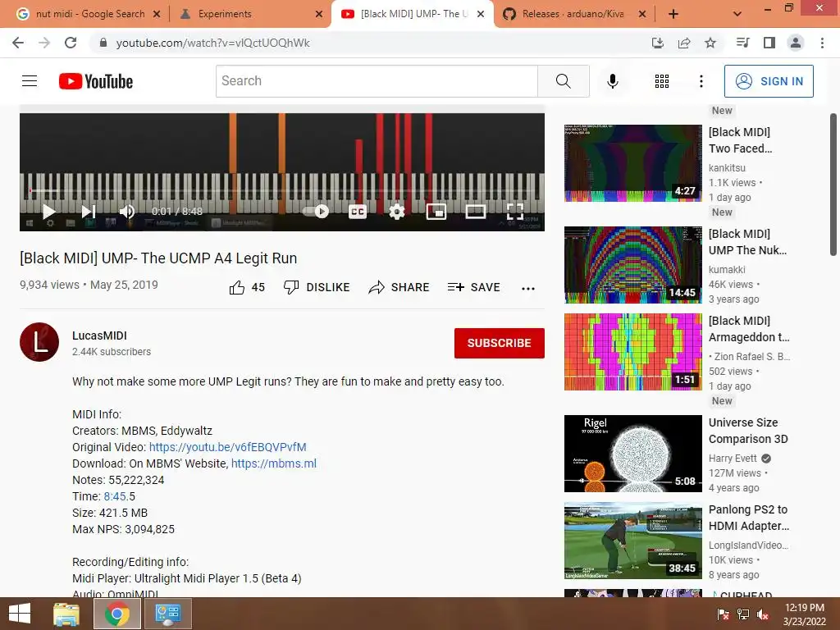Screen dimensions: 840x630
Task: Open Panlong PS2 to HDMI thumbnail
Action: click(x=632, y=540)
